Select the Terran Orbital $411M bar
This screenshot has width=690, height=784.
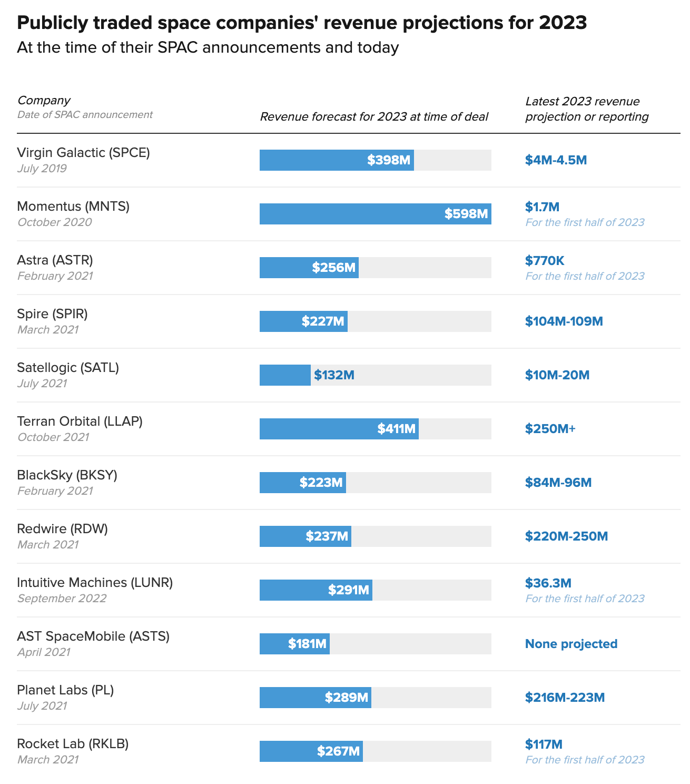339,429
